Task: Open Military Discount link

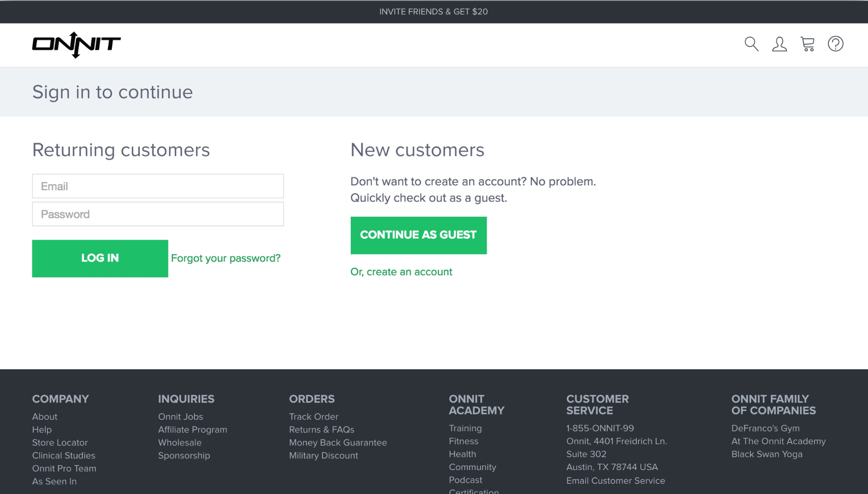Action: tap(324, 455)
